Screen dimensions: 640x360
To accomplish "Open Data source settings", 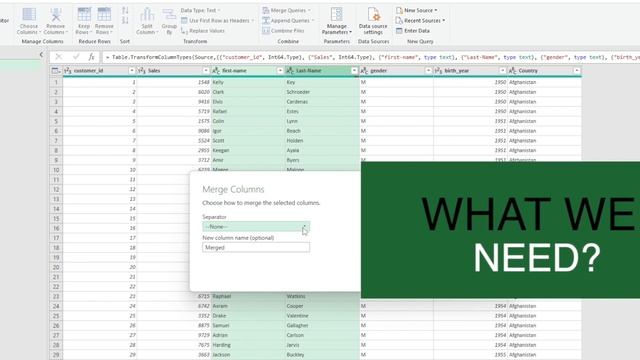I will [373, 21].
